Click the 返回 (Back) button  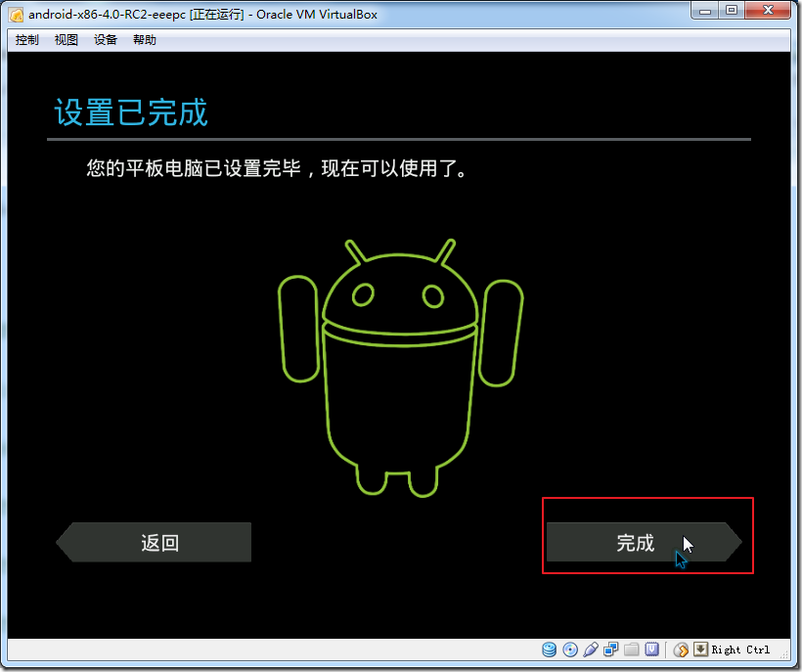154,542
